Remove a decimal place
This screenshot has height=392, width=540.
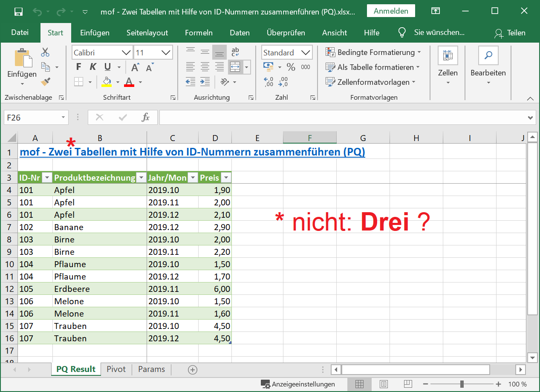pyautogui.click(x=283, y=81)
